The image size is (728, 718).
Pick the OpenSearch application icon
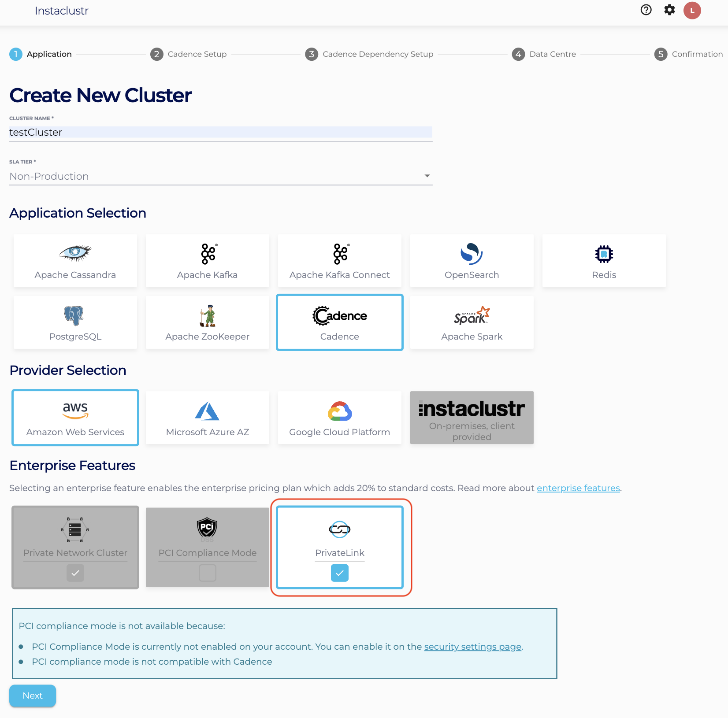(x=472, y=254)
